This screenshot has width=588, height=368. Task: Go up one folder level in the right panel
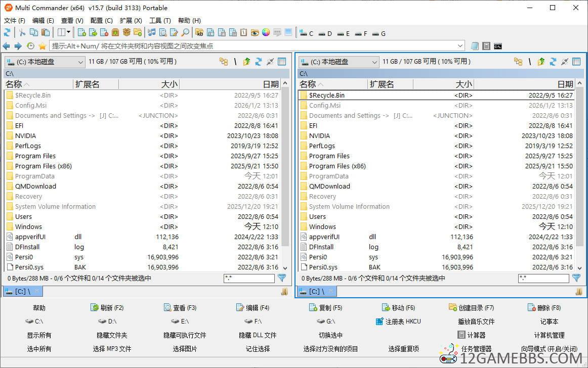click(541, 62)
